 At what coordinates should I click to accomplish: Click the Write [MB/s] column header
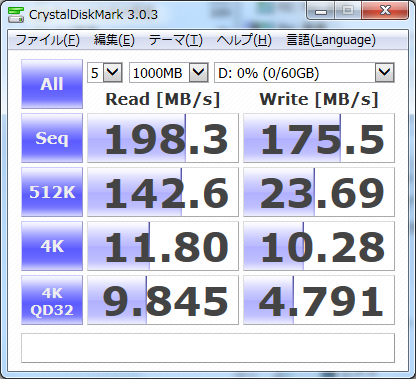tap(319, 99)
